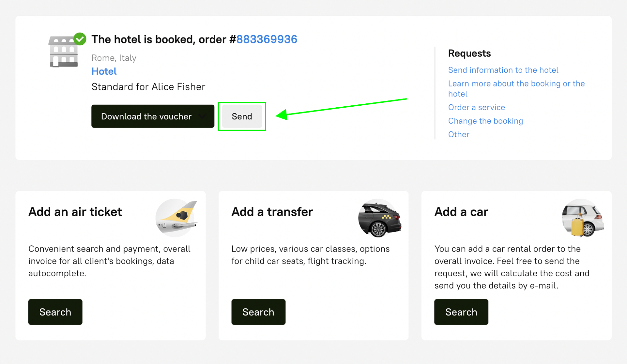
Task: Search for an air ticket
Action: pyautogui.click(x=55, y=312)
